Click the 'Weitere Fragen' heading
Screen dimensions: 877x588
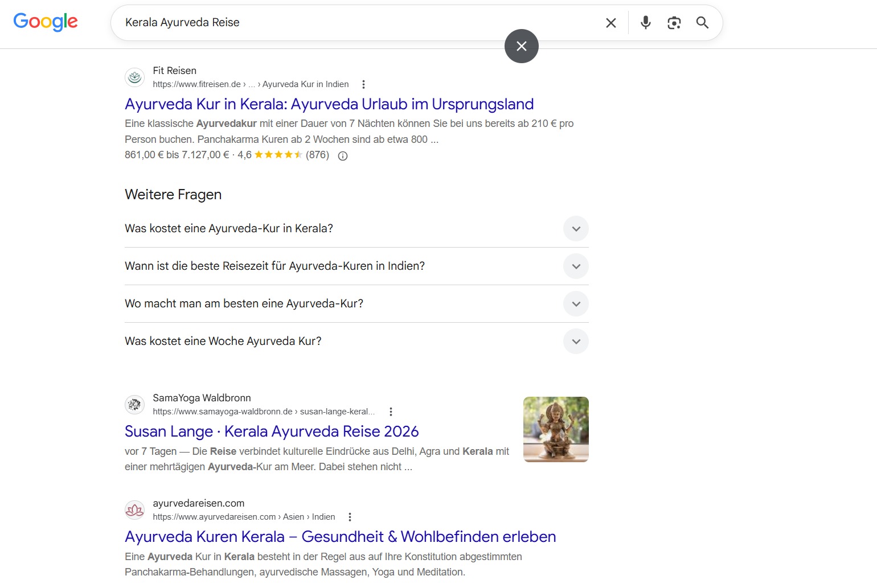[x=173, y=195]
